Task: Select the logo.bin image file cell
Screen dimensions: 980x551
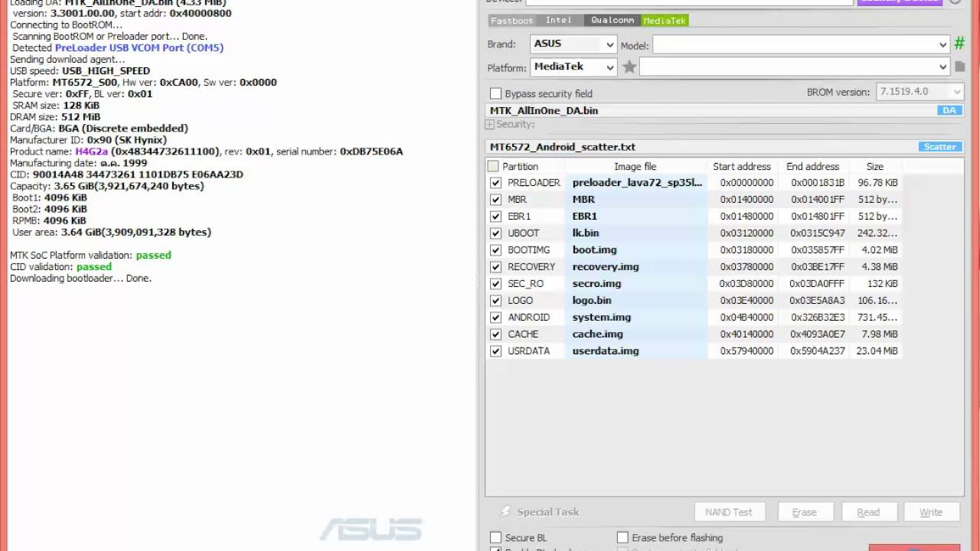Action: [x=637, y=301]
